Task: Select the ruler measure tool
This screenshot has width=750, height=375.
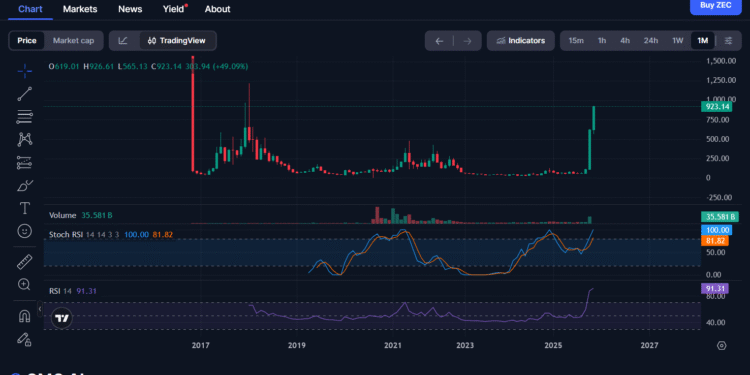Action: (24, 262)
